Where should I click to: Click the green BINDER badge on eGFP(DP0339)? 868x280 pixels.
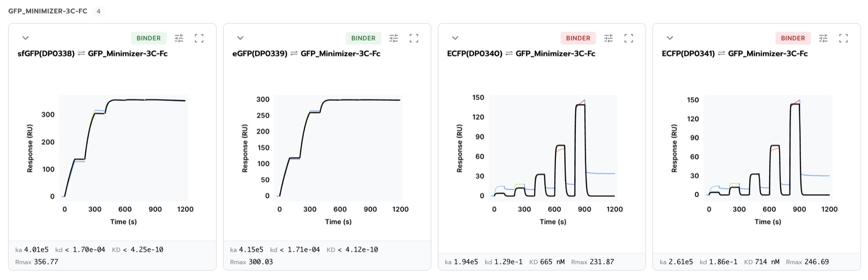point(363,38)
